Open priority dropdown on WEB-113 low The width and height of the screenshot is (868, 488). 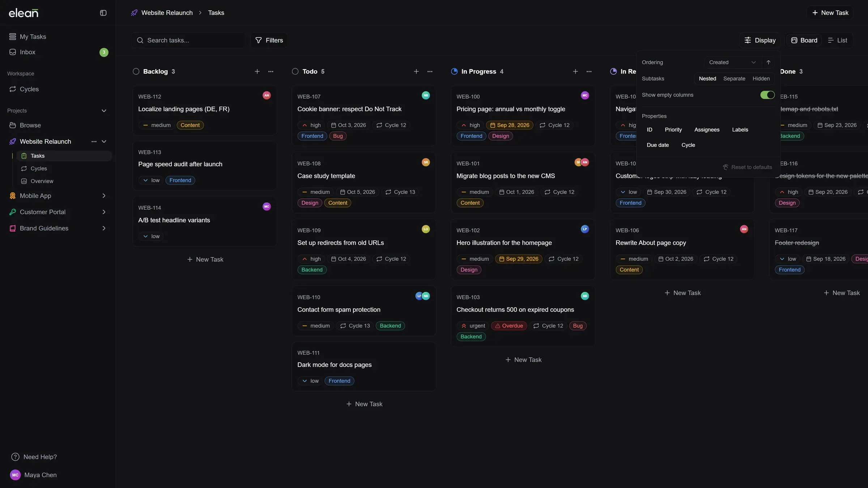point(151,180)
